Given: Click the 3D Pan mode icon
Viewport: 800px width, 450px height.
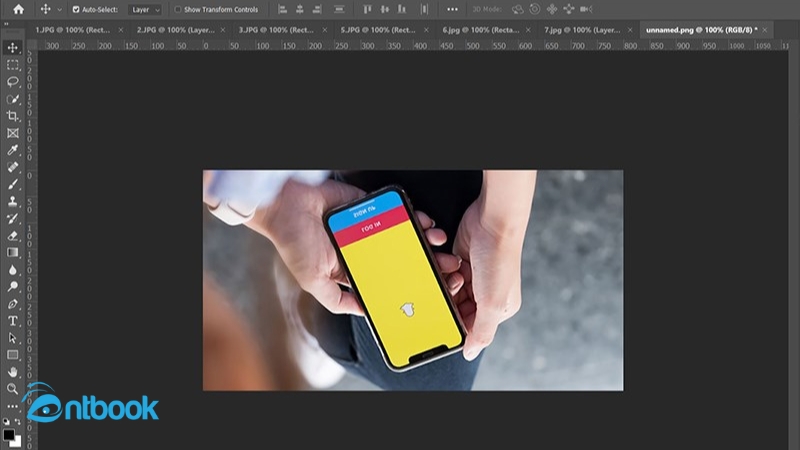Looking at the screenshot, I should coord(552,9).
